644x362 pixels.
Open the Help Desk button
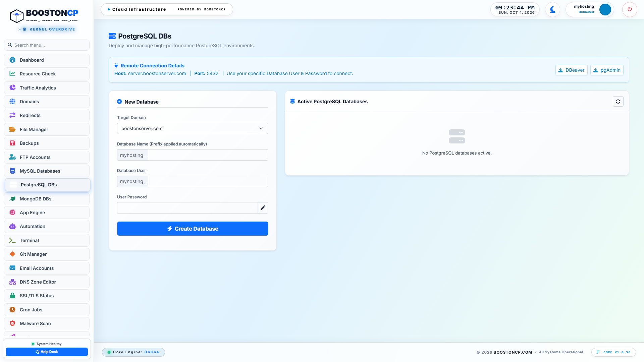(47, 352)
